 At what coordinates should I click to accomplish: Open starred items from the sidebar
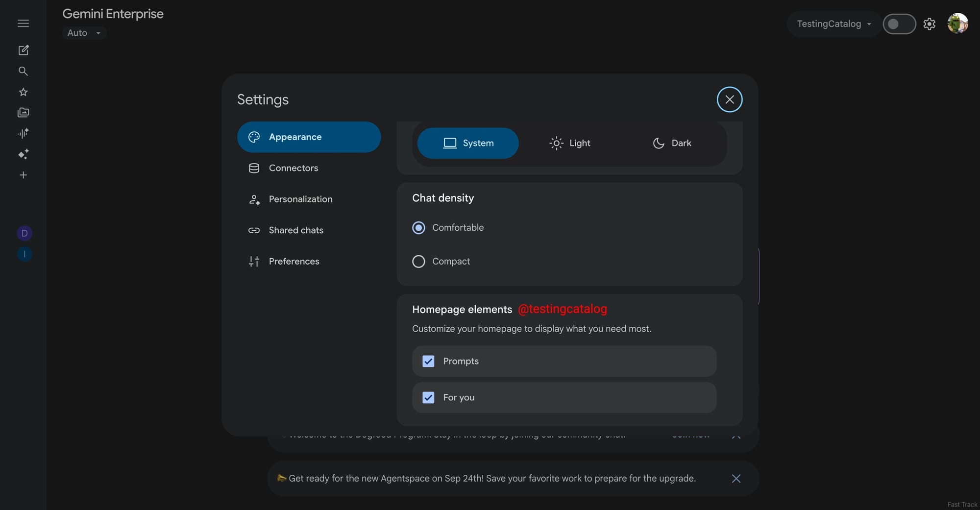[x=23, y=92]
